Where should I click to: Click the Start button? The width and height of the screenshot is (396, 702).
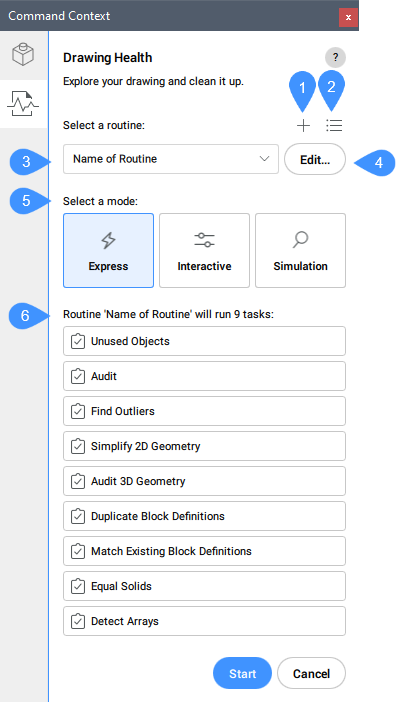click(243, 673)
